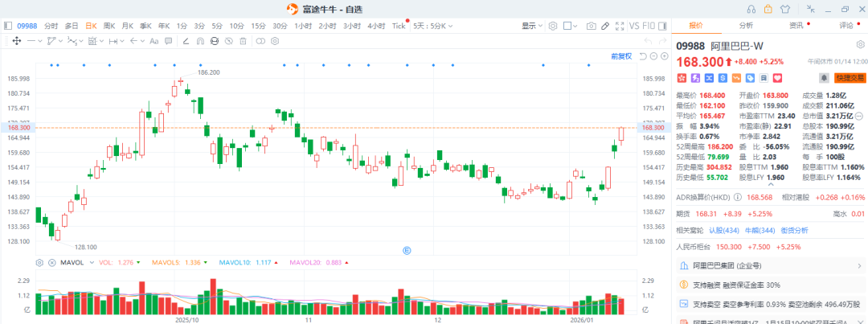Open the F10 company info
Image resolution: width=868 pixels, height=324 pixels.
click(x=649, y=26)
